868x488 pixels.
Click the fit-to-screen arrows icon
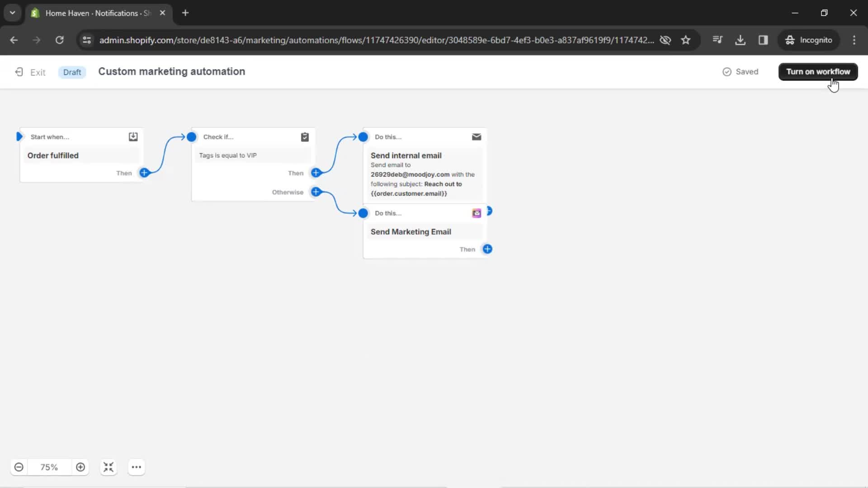[x=108, y=467]
